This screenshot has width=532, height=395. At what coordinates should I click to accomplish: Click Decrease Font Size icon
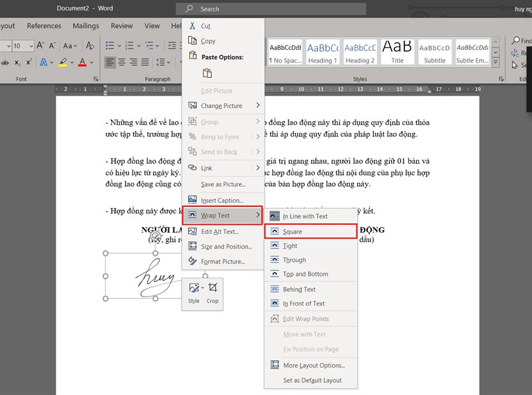tap(53, 45)
